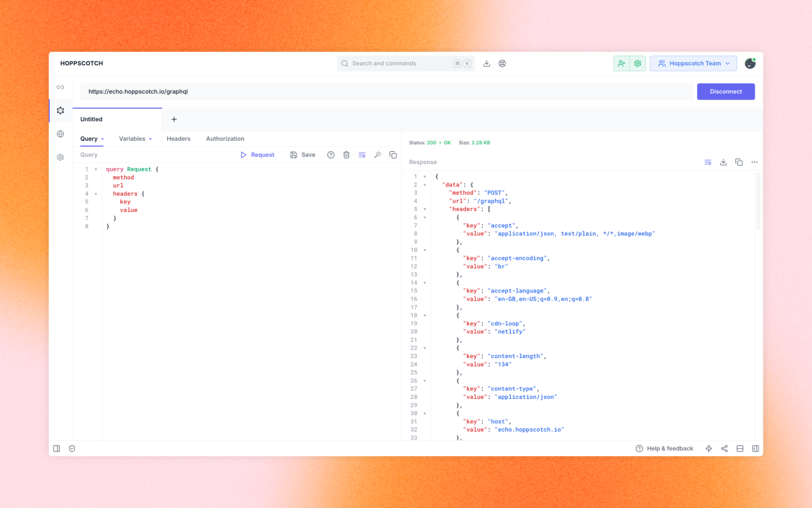The image size is (812, 508).
Task: Collapse the accept-language object fold arrow at line 14
Action: pos(425,283)
